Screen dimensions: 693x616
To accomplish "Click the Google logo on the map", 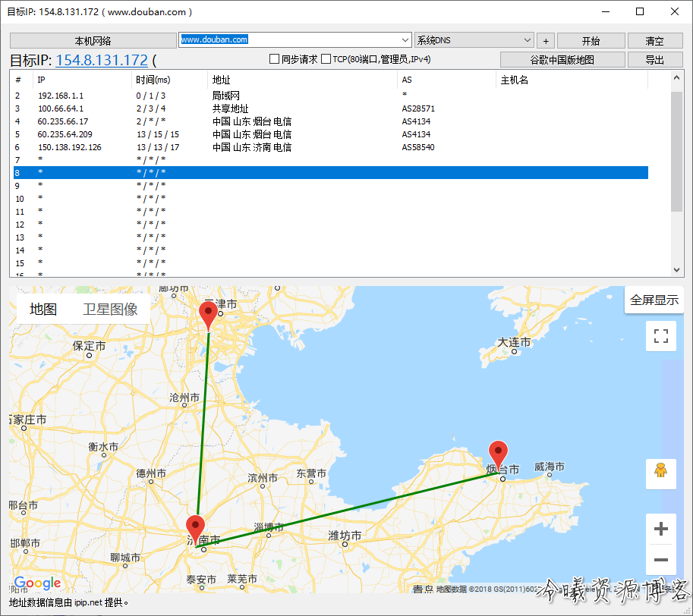I will click(37, 583).
